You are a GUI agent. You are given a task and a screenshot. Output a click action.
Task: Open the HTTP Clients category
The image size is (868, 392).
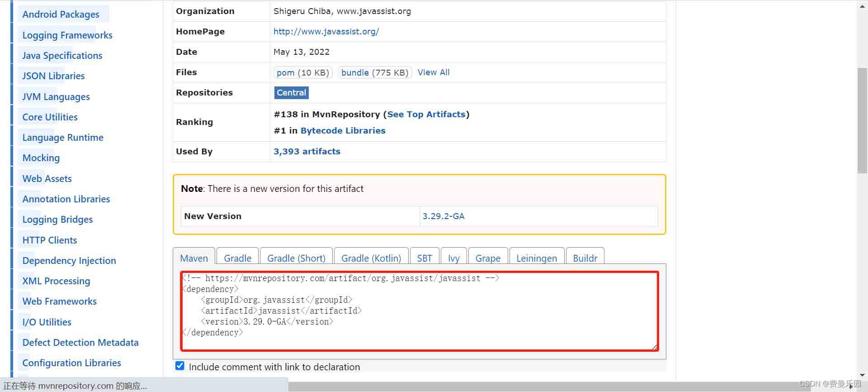point(50,240)
